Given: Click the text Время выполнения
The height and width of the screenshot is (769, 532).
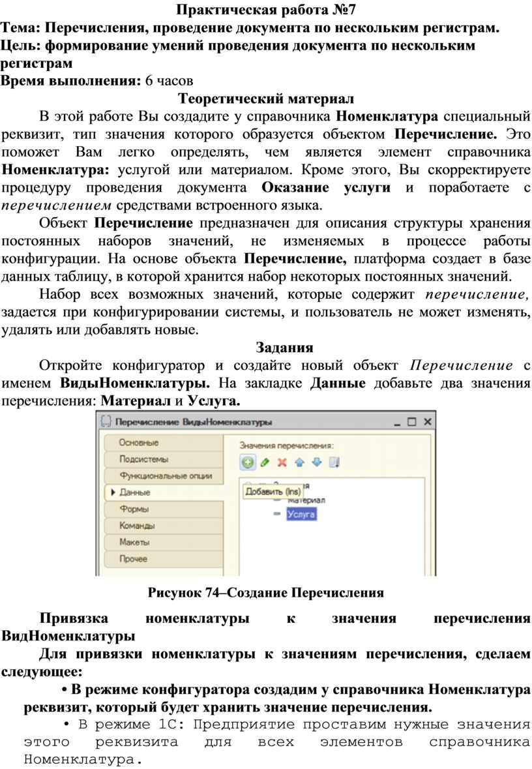Looking at the screenshot, I should 70,81.
